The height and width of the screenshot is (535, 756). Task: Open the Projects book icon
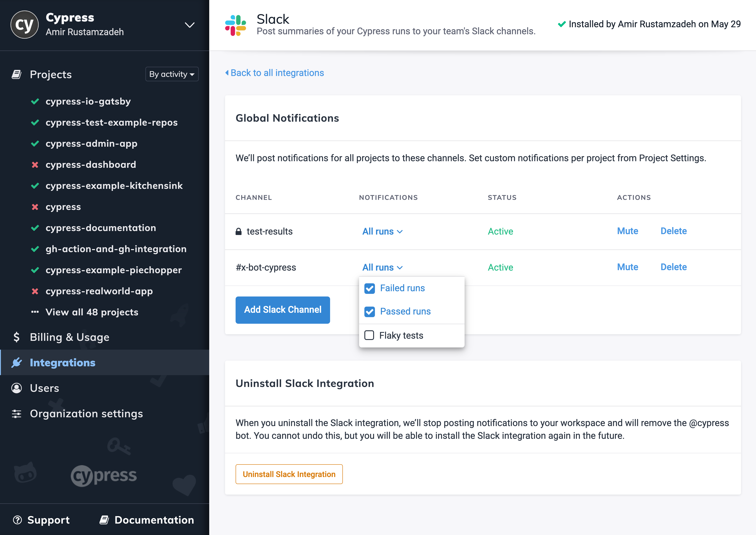click(16, 74)
